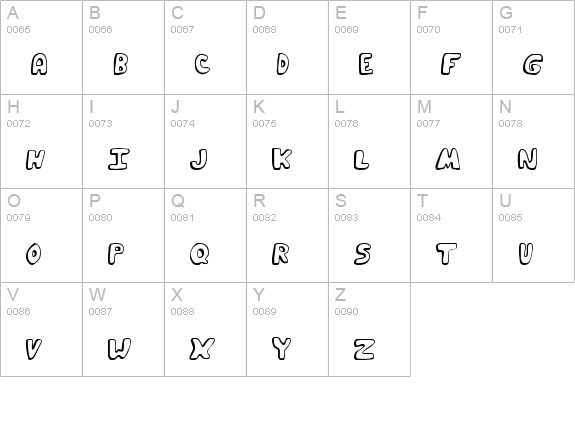
Task: Choose the K glyph preview
Action: pyautogui.click(x=282, y=158)
